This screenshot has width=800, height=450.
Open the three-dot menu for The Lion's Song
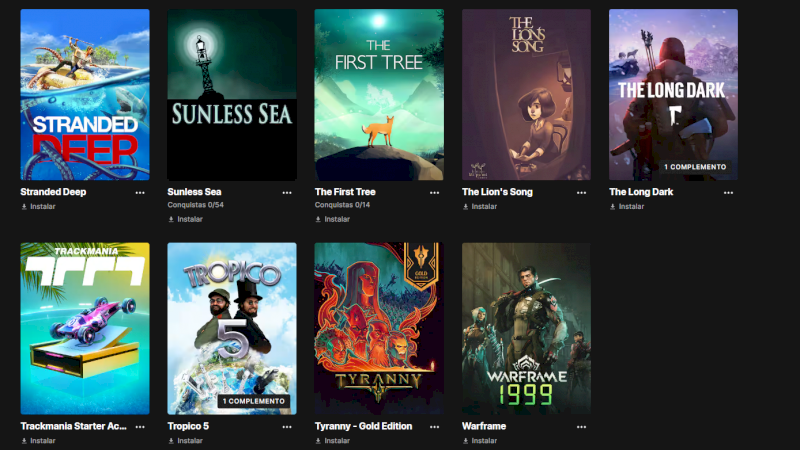581,193
